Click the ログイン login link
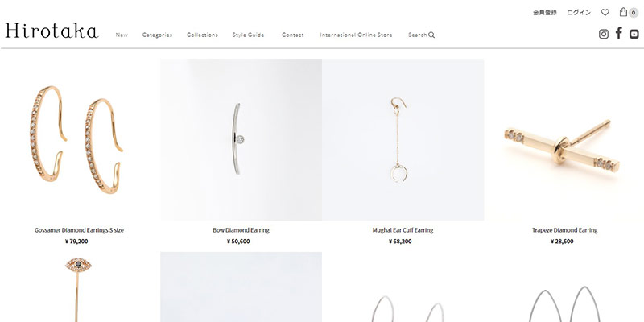This screenshot has height=322, width=644. tap(579, 13)
